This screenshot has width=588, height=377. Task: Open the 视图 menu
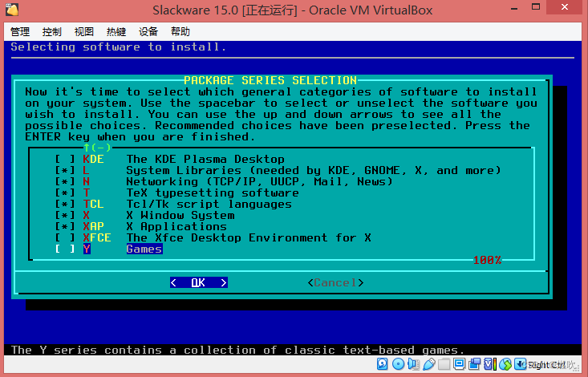tap(84, 32)
